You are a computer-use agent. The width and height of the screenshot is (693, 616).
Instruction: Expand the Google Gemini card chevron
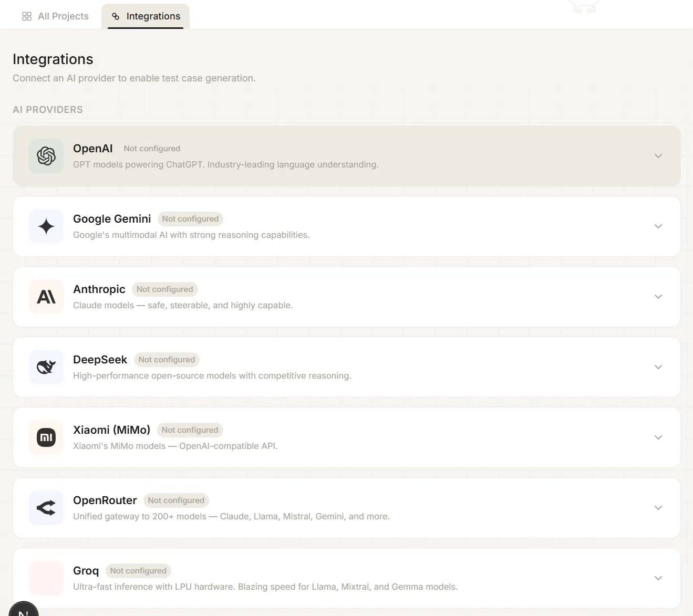point(658,226)
